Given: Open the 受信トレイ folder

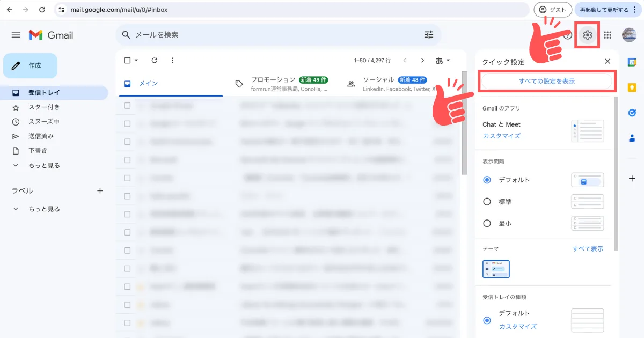Looking at the screenshot, I should [x=54, y=93].
